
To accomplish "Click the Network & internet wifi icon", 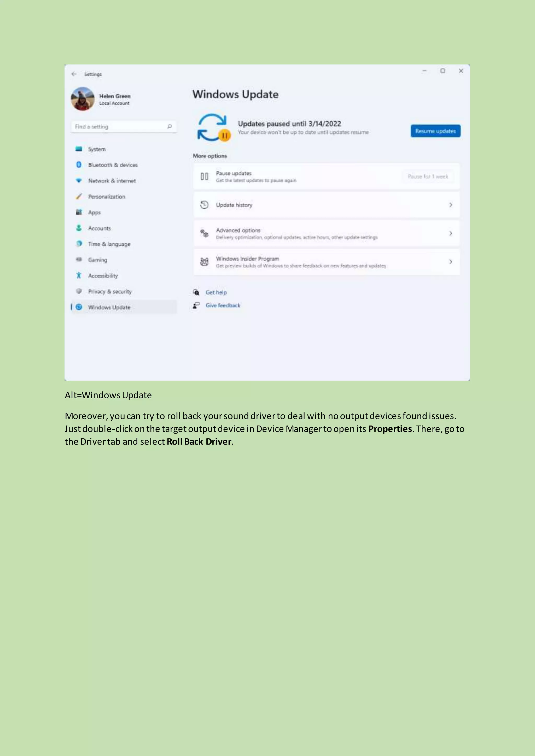I will [x=79, y=180].
